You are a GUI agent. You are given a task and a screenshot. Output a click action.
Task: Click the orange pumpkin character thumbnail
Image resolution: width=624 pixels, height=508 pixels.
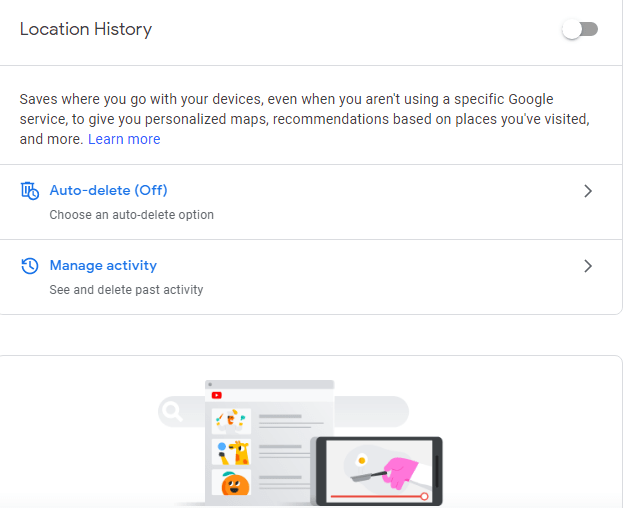[231, 483]
